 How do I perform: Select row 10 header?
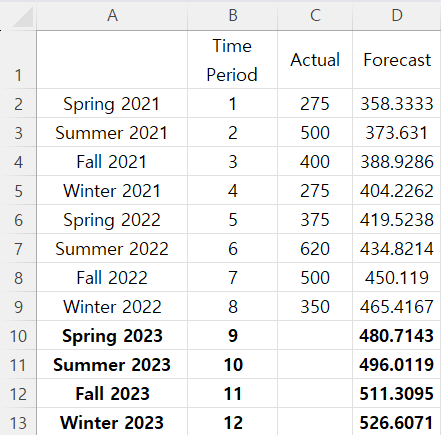18,335
